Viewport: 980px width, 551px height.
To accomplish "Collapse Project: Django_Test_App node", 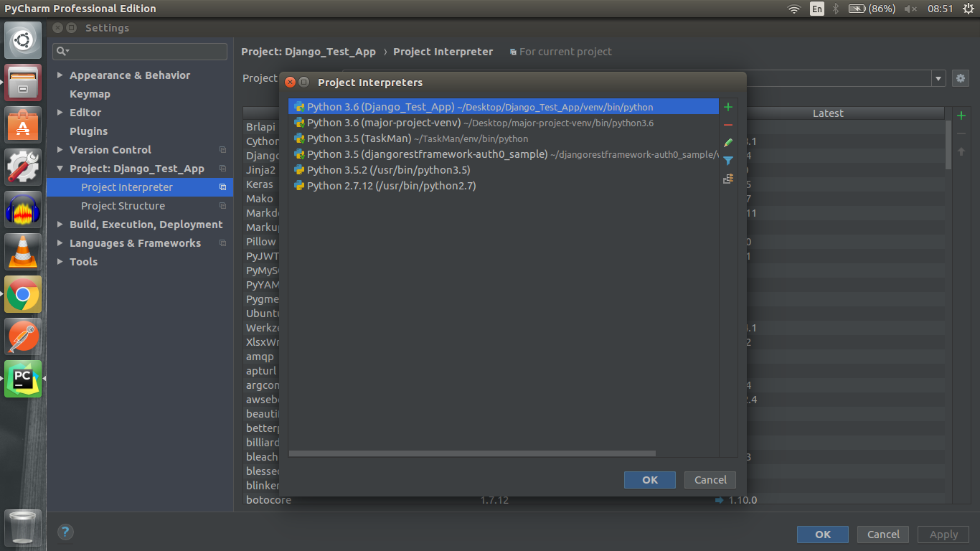I will tap(60, 169).
